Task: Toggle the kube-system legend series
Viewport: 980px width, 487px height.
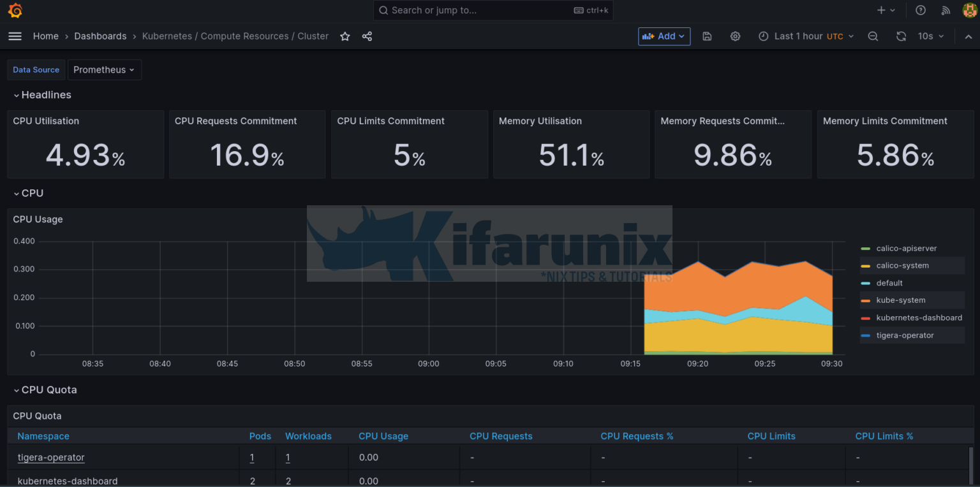Action: pos(901,300)
